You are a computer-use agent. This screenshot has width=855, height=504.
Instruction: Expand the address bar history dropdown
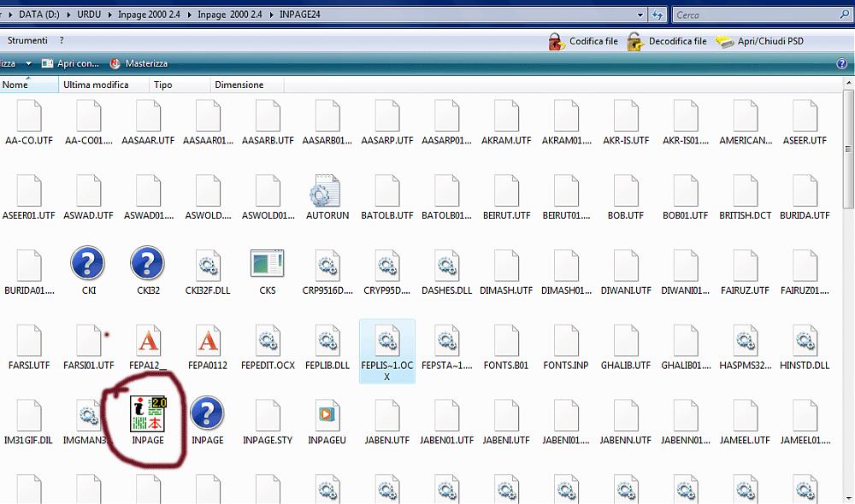click(x=640, y=15)
